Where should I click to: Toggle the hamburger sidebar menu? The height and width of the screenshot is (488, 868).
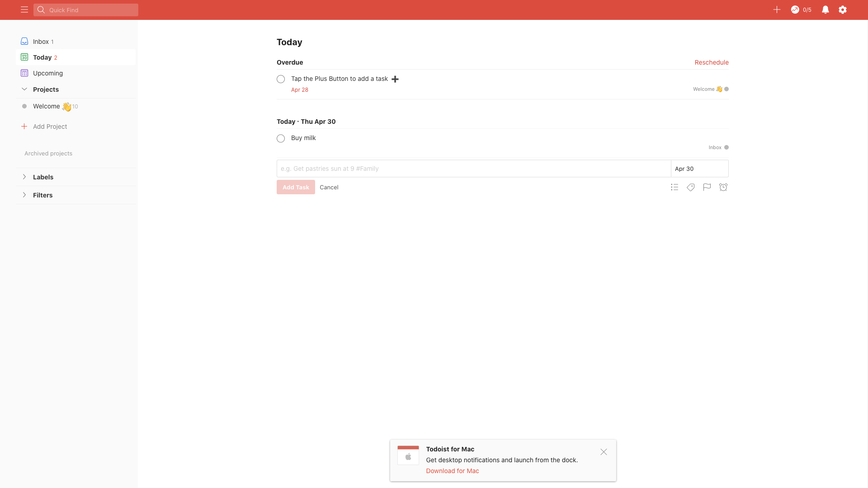coord(24,9)
